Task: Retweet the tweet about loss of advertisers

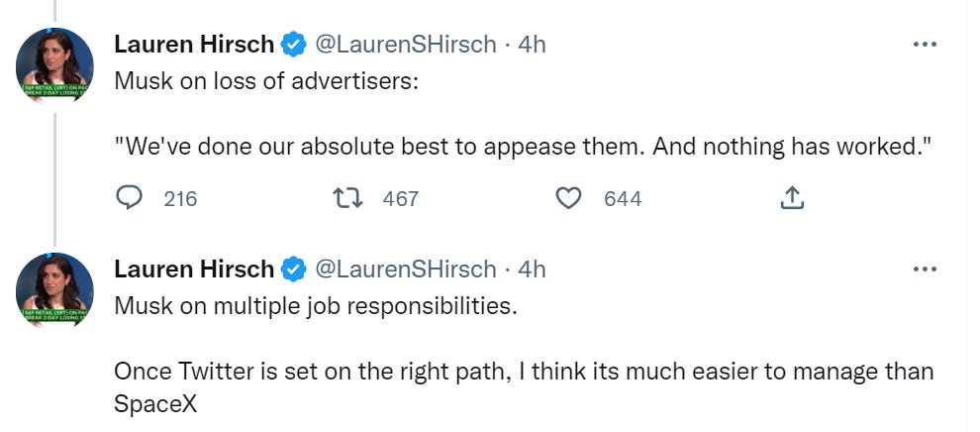Action: click(x=347, y=198)
